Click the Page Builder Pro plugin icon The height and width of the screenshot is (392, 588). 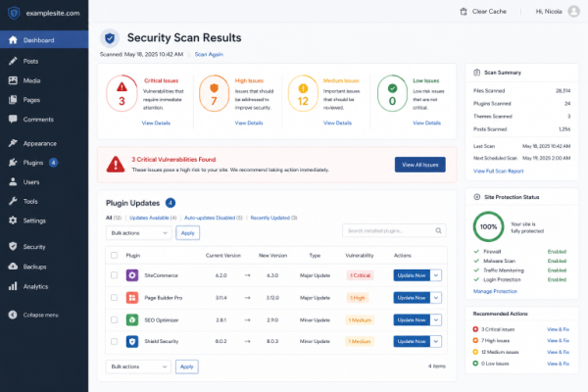132,298
